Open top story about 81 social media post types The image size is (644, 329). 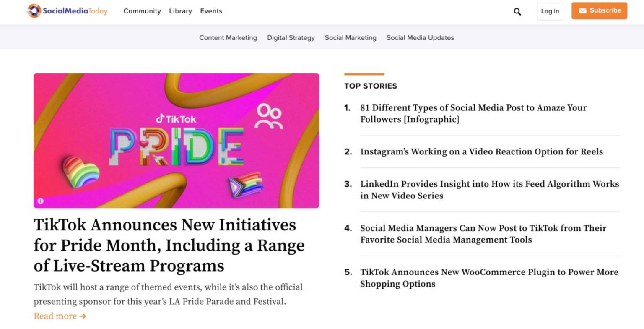(x=473, y=113)
